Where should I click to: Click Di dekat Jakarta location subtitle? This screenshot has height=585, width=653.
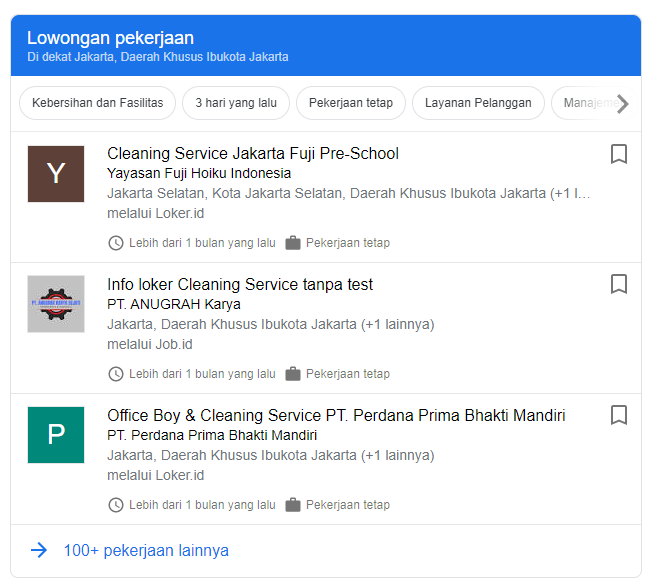pyautogui.click(x=158, y=57)
